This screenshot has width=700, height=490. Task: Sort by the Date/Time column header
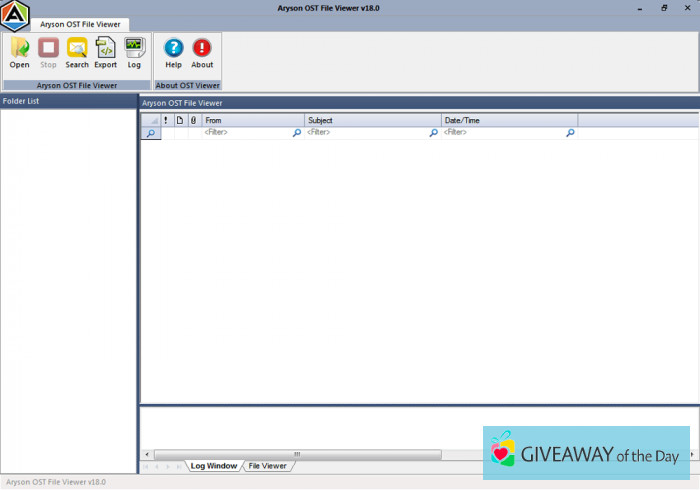pos(508,120)
